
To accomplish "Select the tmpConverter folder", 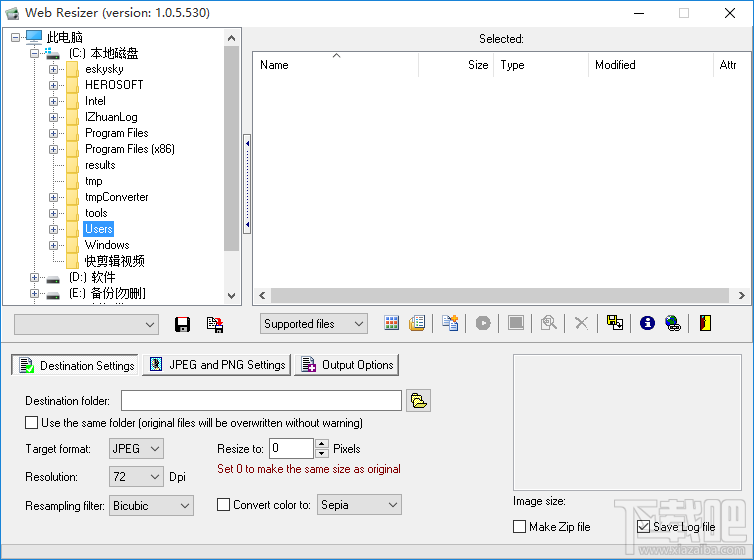I will [116, 197].
